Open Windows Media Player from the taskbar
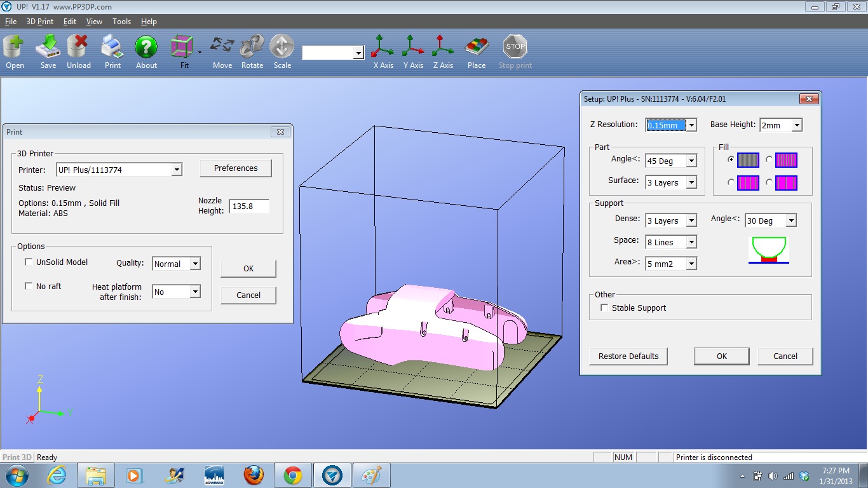The image size is (868, 488). tap(134, 475)
